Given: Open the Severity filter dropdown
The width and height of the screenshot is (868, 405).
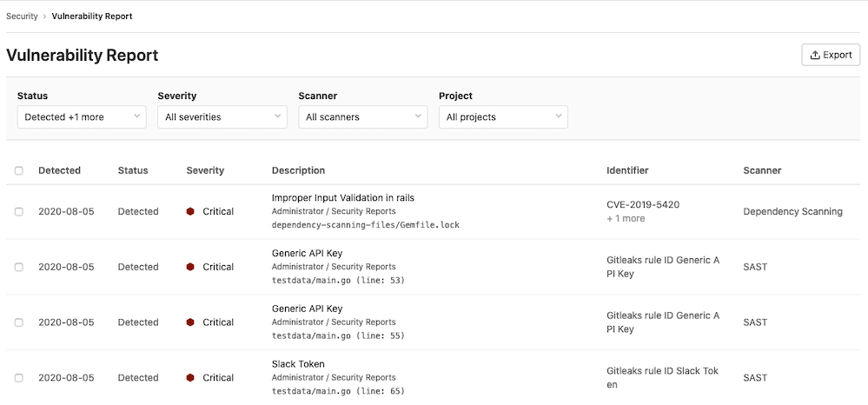Looking at the screenshot, I should pyautogui.click(x=222, y=116).
